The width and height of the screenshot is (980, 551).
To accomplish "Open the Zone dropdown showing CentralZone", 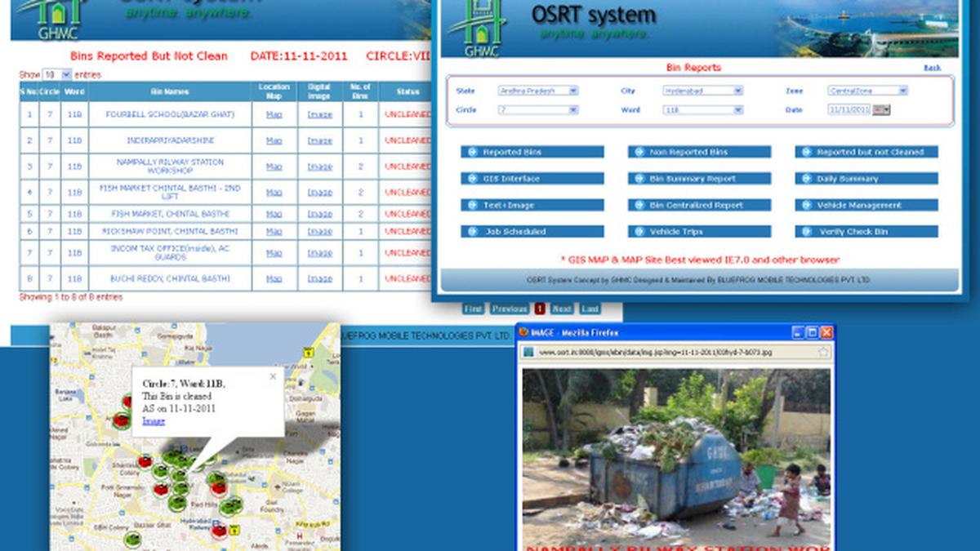I will [x=902, y=91].
